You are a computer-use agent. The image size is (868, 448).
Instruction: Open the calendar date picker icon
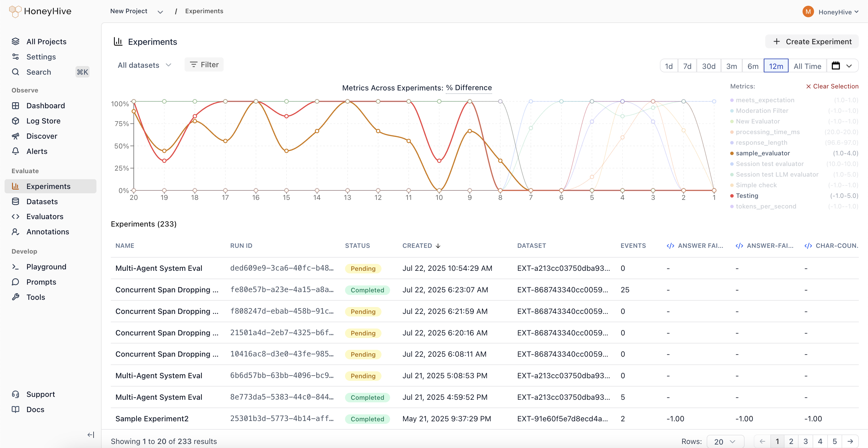point(836,66)
